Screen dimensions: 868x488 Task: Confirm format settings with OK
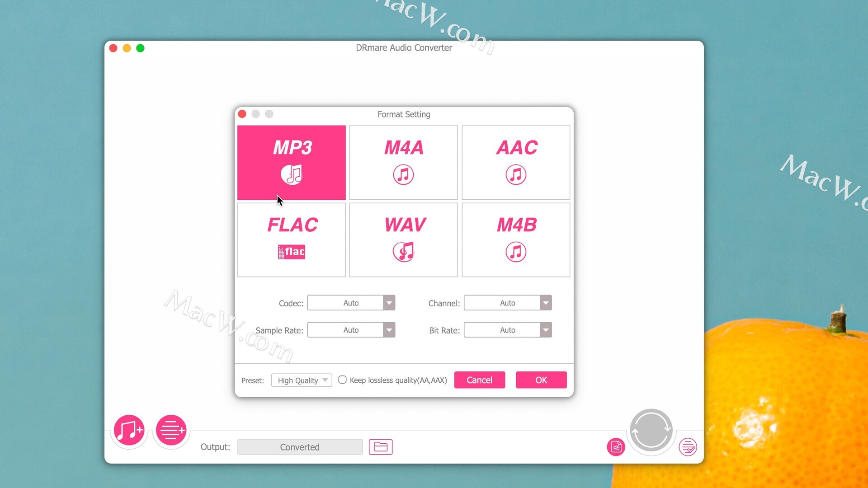point(541,380)
